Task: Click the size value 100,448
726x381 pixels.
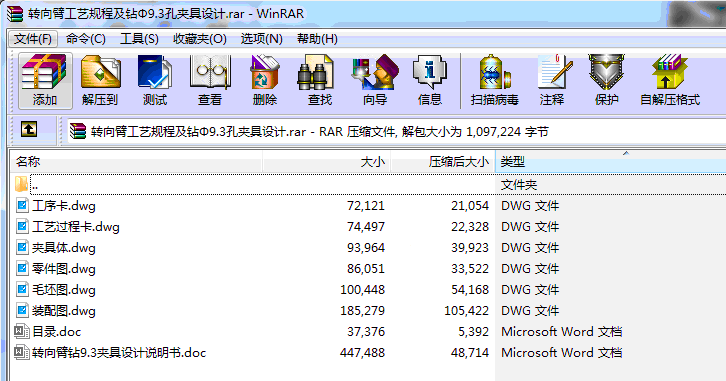Action: [x=362, y=290]
